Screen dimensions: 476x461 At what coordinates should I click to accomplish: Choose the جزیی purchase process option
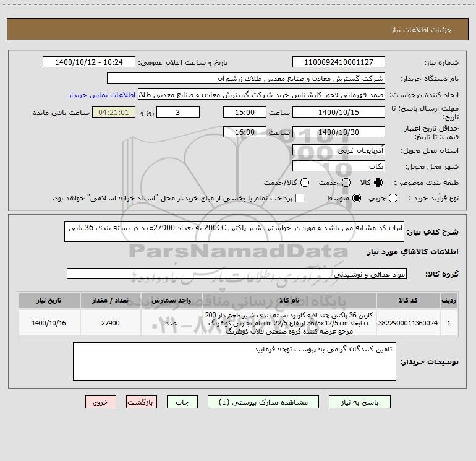pyautogui.click(x=393, y=198)
